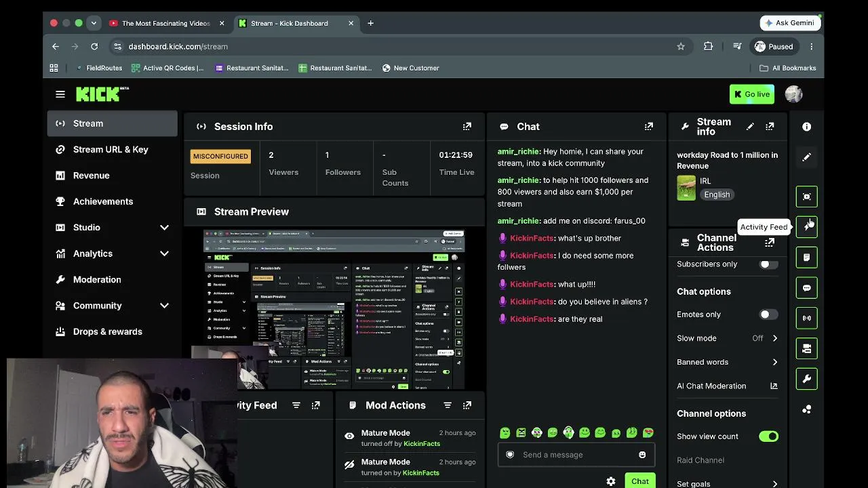Open AI Chat Moderation external link
868x488 pixels.
[774, 386]
